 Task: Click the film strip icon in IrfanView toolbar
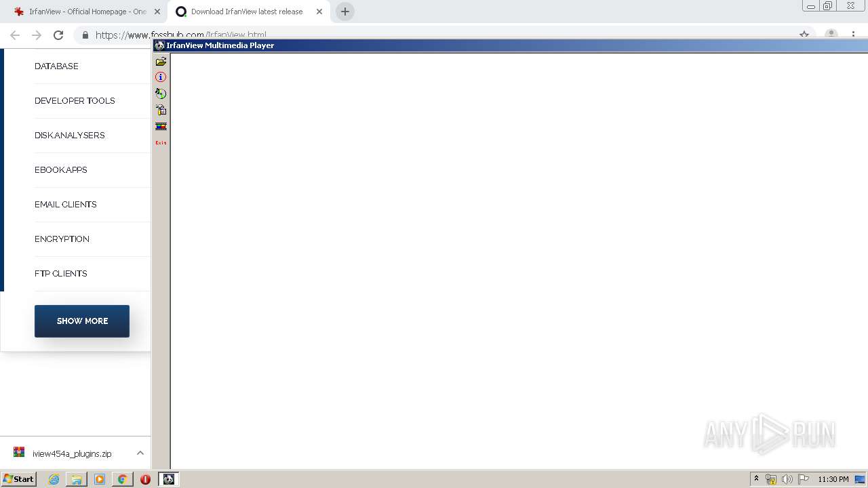[x=161, y=126]
